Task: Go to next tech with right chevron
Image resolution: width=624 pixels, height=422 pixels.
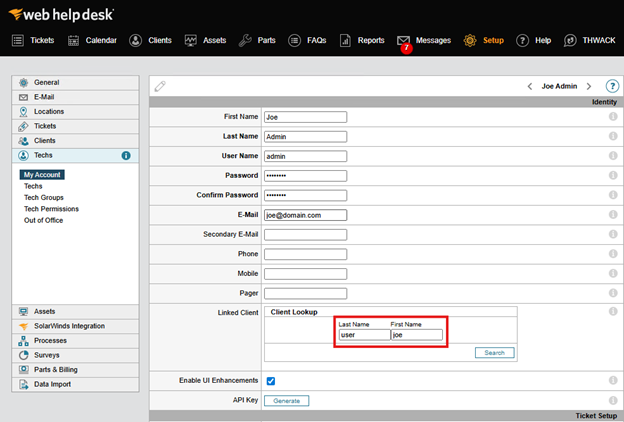Action: 589,87
